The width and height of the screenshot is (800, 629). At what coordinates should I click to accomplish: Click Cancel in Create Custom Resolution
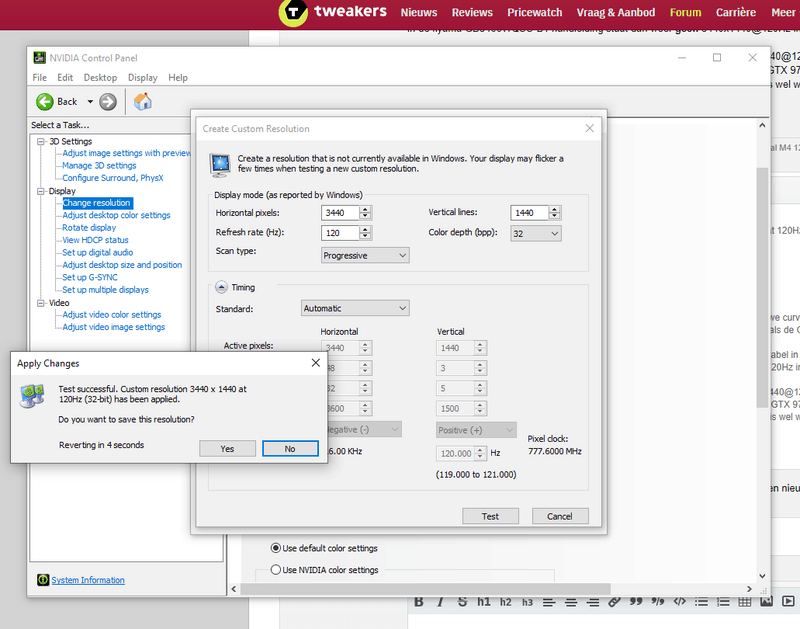(x=560, y=516)
